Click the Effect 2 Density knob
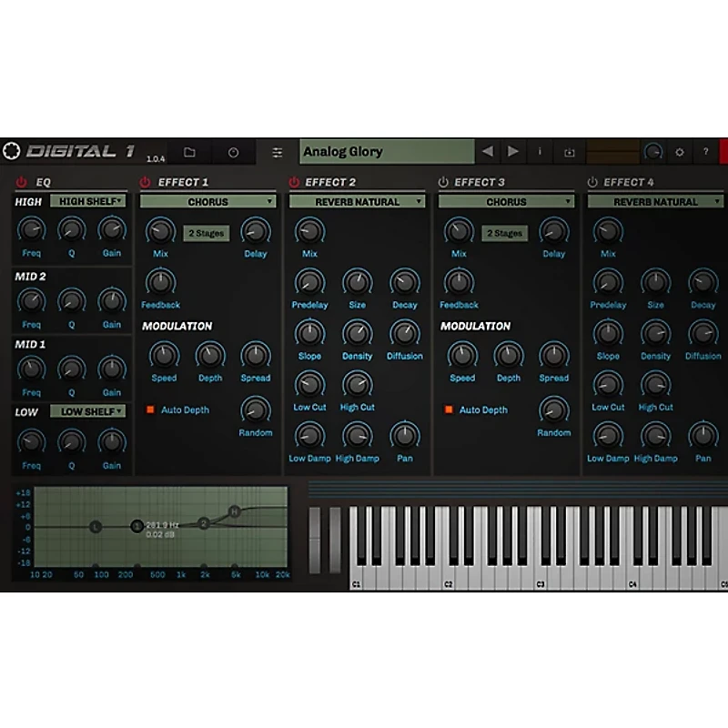This screenshot has height=728, width=728. [357, 333]
